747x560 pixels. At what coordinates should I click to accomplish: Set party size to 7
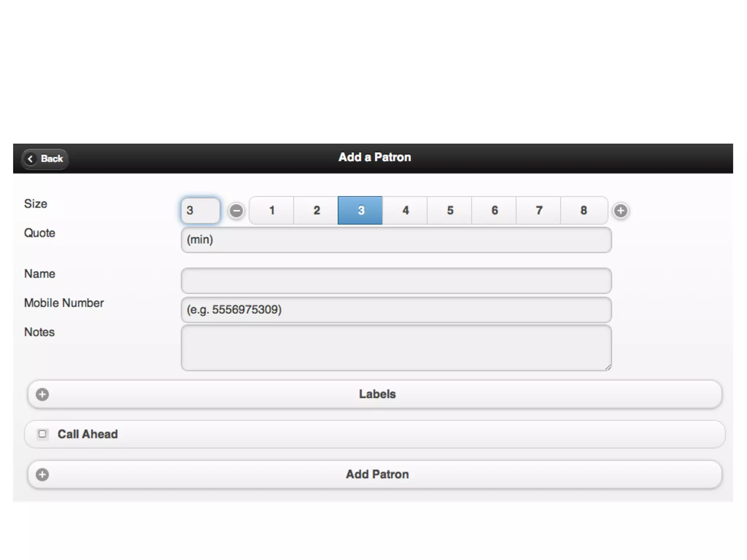[x=539, y=210]
